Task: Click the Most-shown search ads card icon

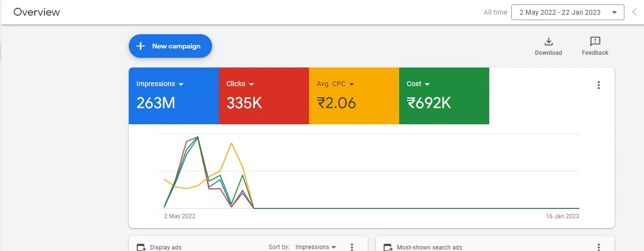Action: 388,248
